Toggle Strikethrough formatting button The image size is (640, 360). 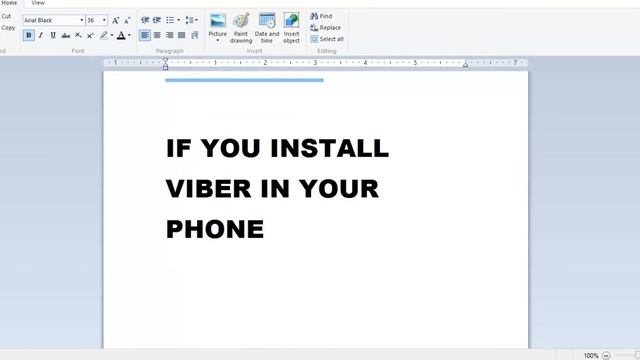tap(65, 36)
